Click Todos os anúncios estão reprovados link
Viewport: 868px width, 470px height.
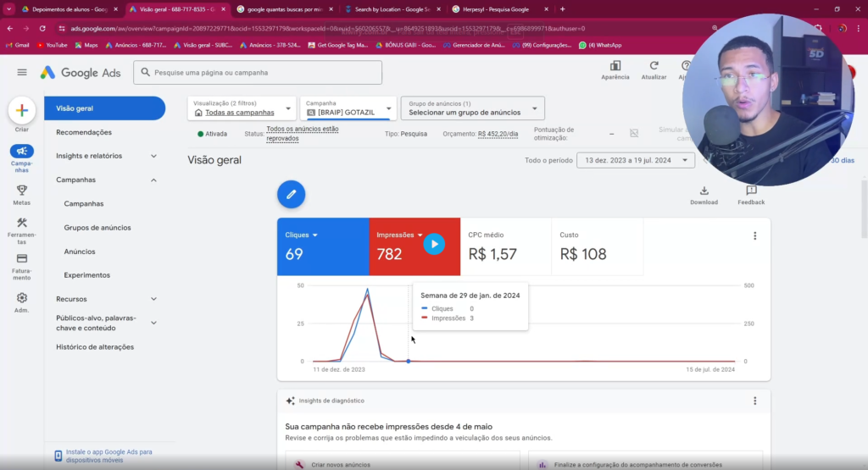tap(303, 134)
